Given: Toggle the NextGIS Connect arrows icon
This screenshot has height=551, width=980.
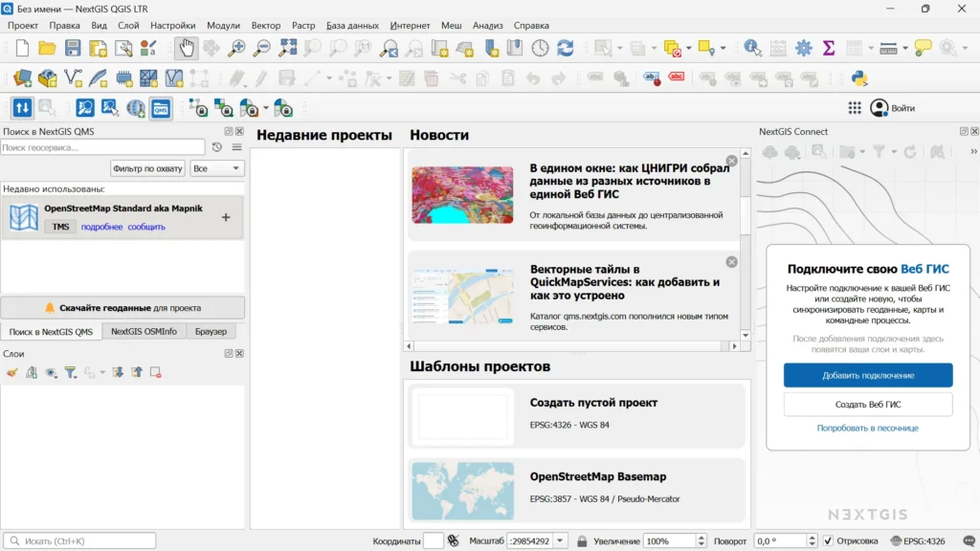Looking at the screenshot, I should (22, 108).
